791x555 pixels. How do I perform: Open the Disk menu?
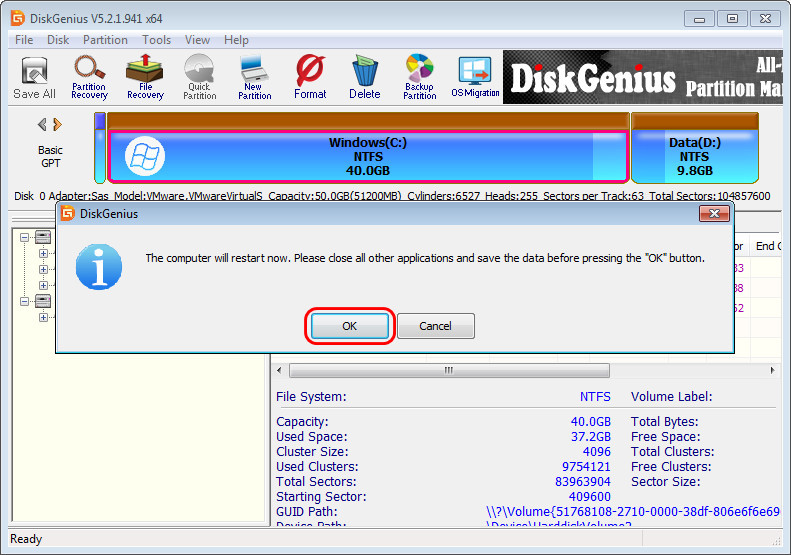point(58,40)
